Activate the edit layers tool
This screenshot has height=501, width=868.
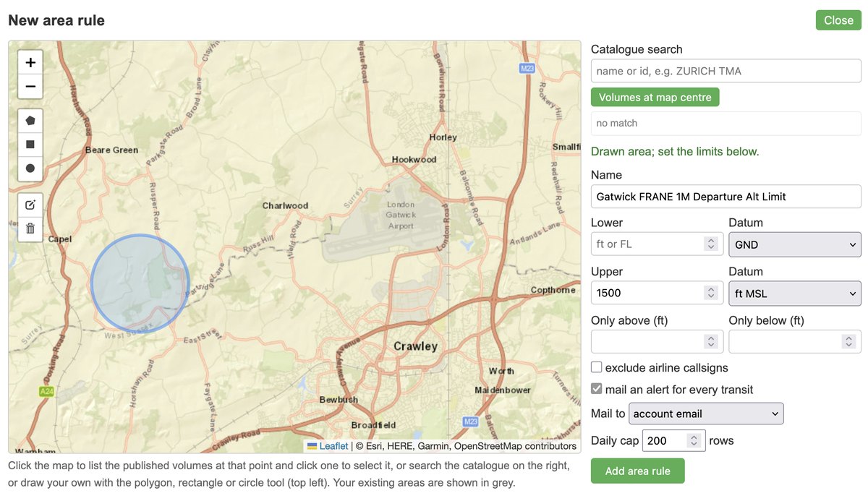(30, 205)
